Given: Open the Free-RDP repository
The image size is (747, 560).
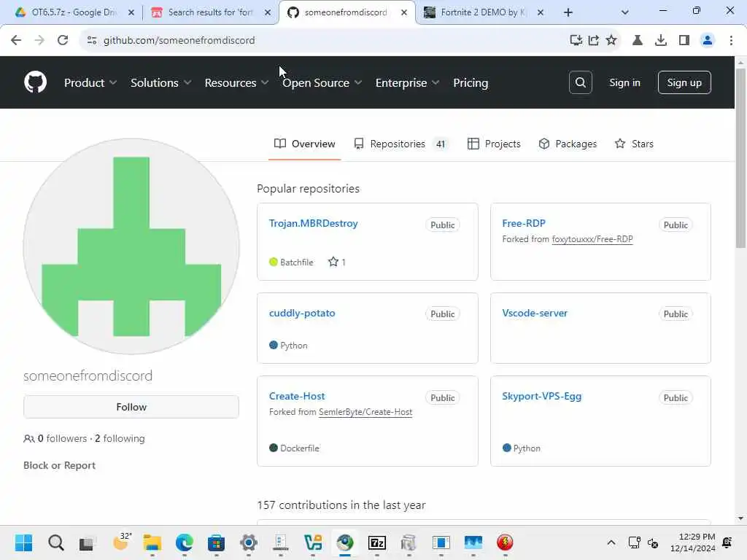Looking at the screenshot, I should pyautogui.click(x=524, y=223).
